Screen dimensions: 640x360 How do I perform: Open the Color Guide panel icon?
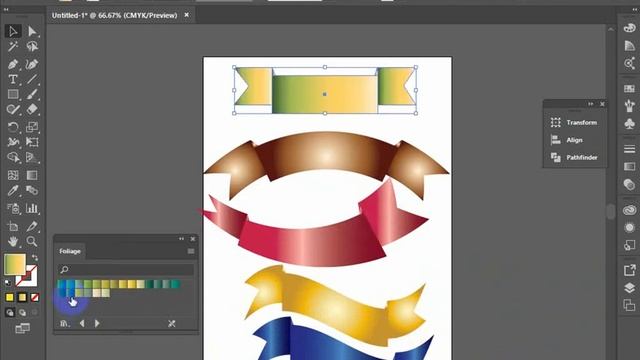pyautogui.click(x=629, y=46)
